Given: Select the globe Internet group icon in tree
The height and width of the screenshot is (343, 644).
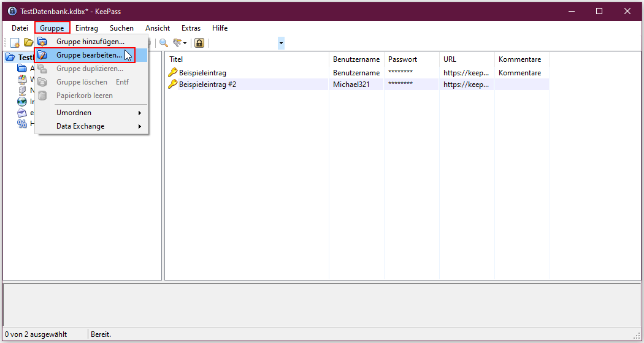Looking at the screenshot, I should tap(21, 101).
